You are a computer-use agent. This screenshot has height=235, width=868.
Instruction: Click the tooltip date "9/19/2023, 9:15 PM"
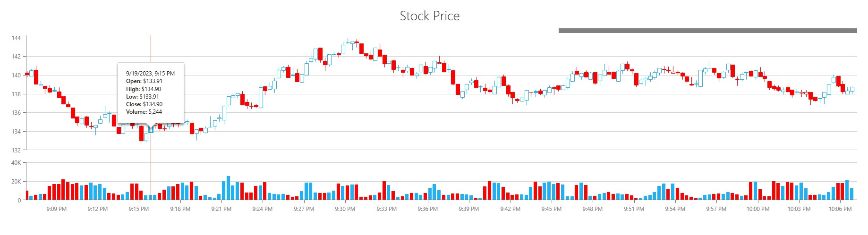pyautogui.click(x=150, y=74)
